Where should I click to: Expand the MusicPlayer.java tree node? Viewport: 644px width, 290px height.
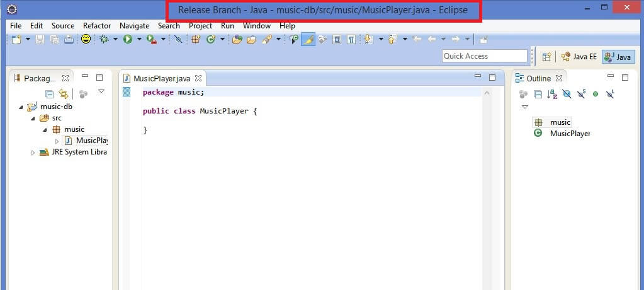coord(57,141)
